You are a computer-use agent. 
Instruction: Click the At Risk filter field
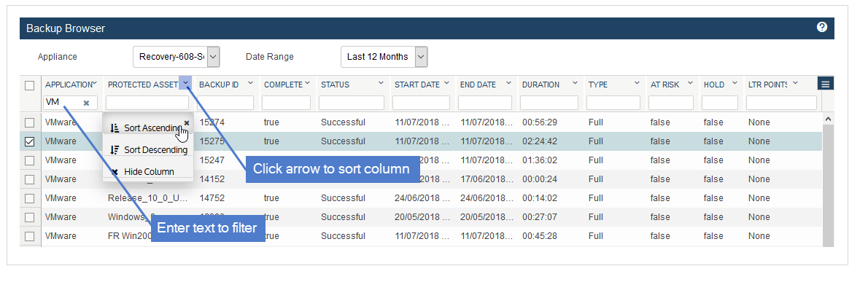(671, 103)
